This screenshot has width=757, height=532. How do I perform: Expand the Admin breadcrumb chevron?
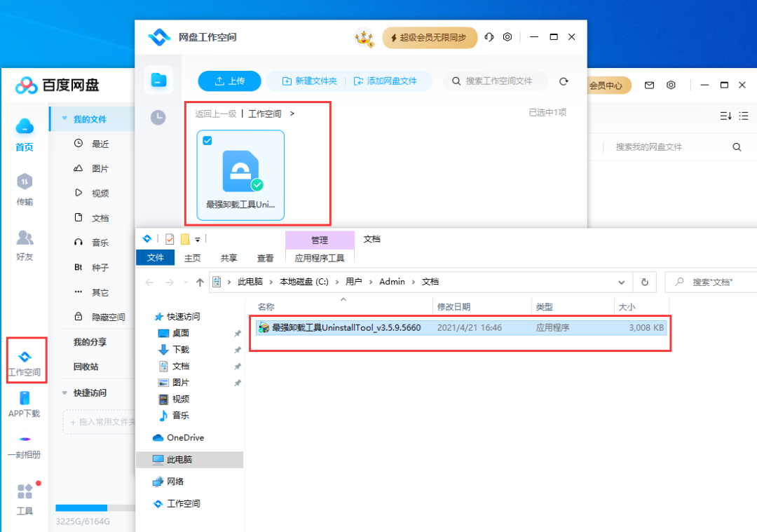point(414,282)
